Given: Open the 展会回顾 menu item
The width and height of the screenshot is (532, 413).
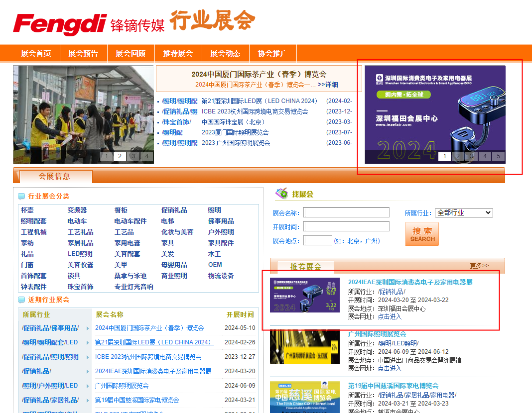Looking at the screenshot, I should tap(131, 53).
